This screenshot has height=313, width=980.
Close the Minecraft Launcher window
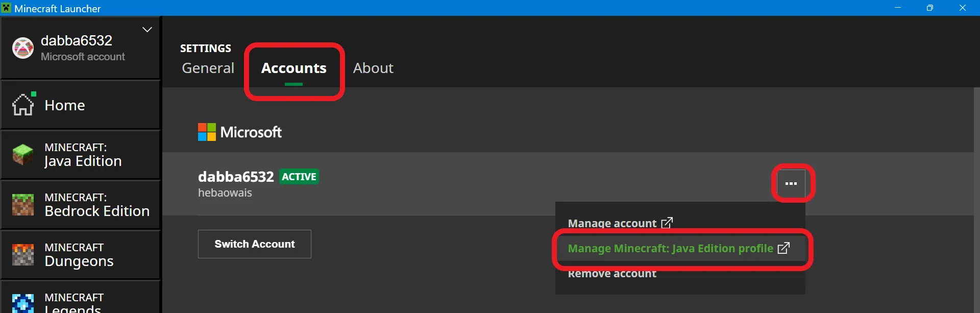(x=963, y=8)
